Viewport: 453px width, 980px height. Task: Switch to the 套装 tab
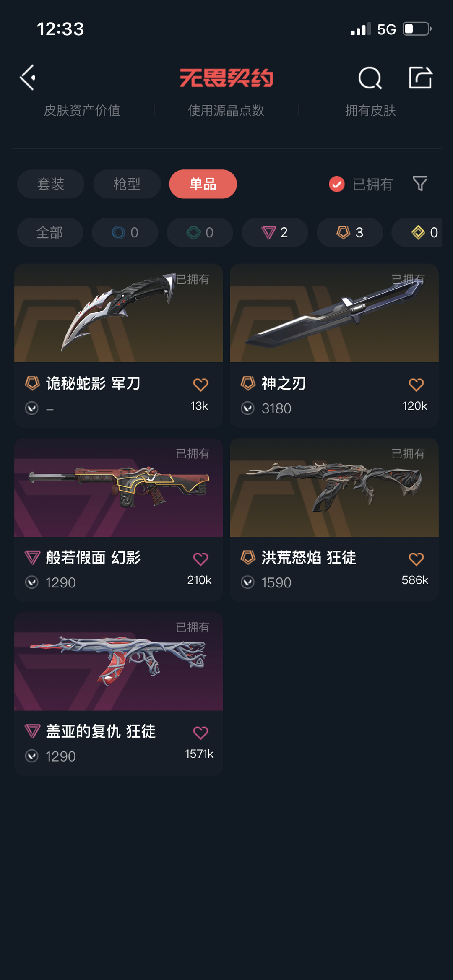51,184
